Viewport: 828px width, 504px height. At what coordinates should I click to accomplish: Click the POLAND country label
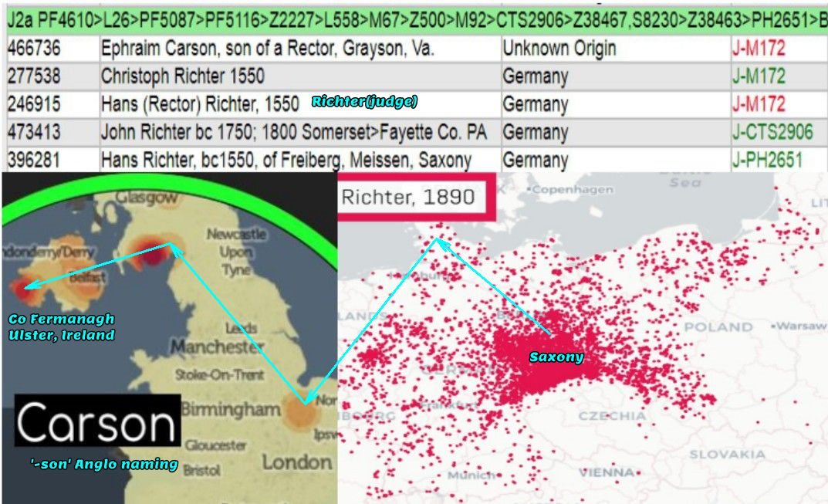(718, 327)
